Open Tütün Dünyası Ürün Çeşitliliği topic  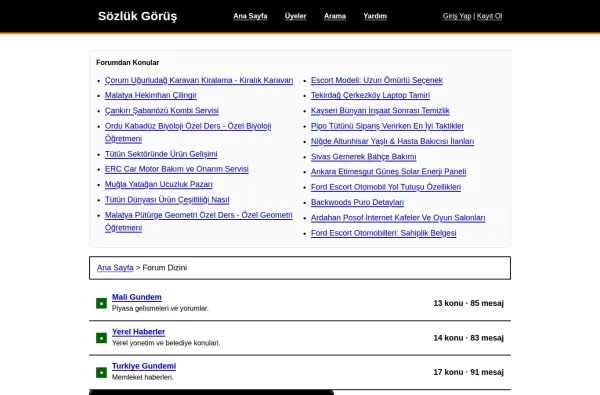(x=167, y=200)
